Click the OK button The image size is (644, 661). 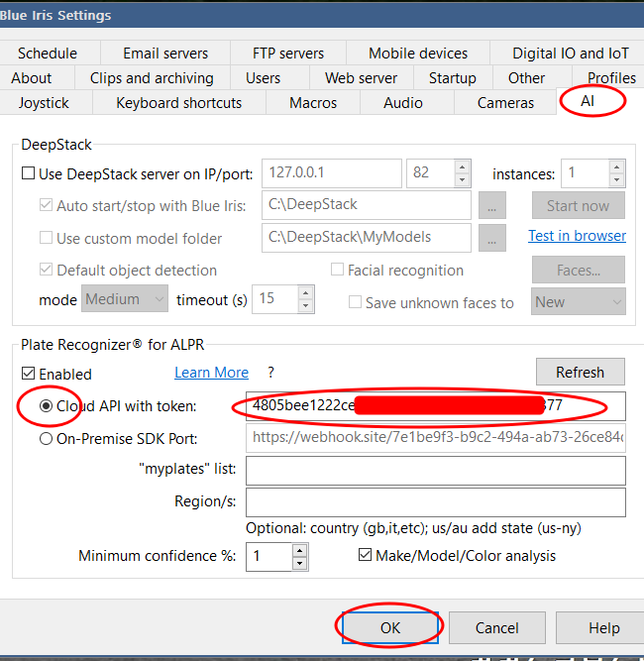(x=390, y=627)
